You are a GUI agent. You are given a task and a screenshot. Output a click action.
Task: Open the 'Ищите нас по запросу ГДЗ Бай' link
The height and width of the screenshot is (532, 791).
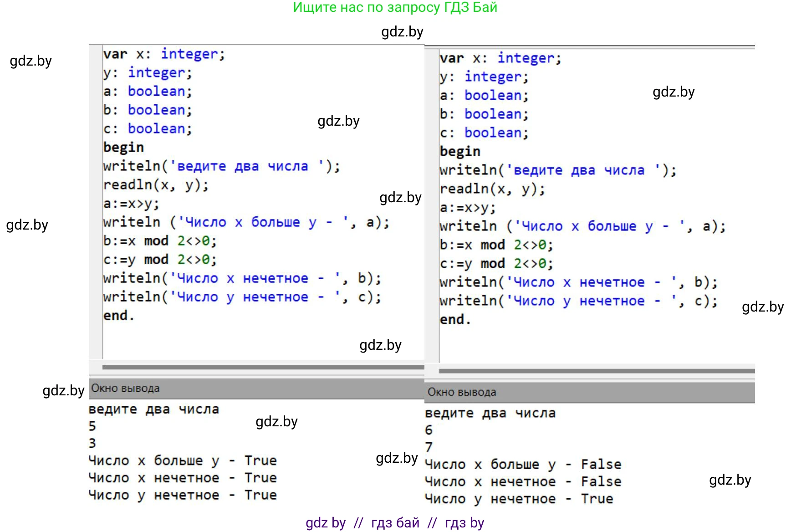pyautogui.click(x=395, y=8)
